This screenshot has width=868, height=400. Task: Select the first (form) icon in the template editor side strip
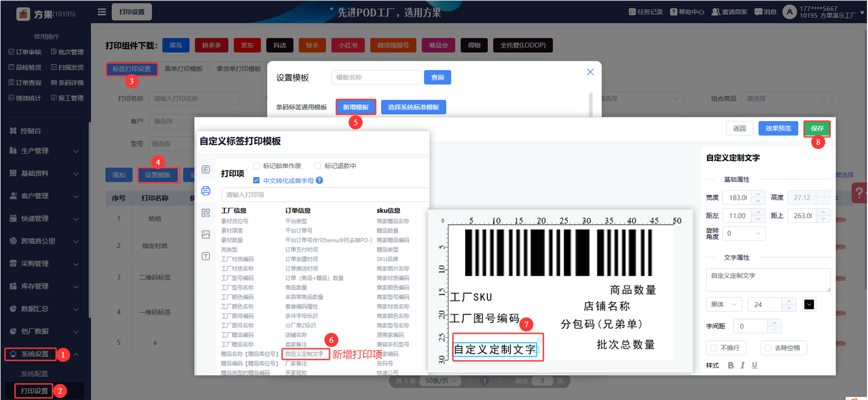[206, 170]
